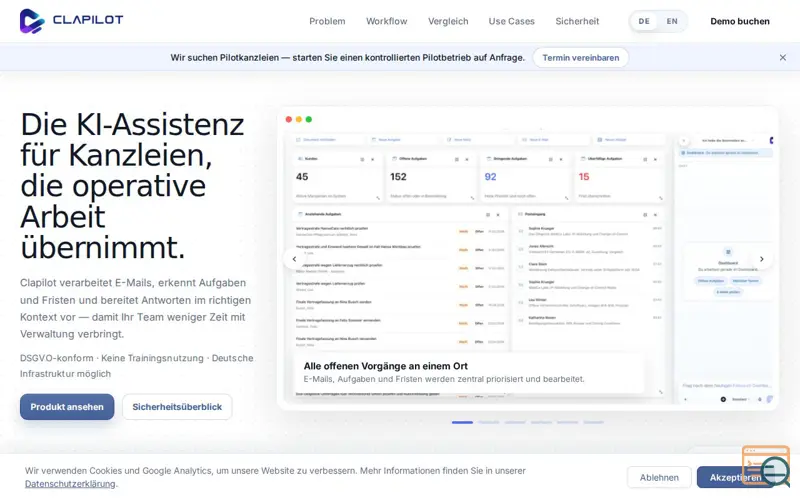Click the caption "Alle offenen Vorgänge an einem Ort"

coord(386,366)
